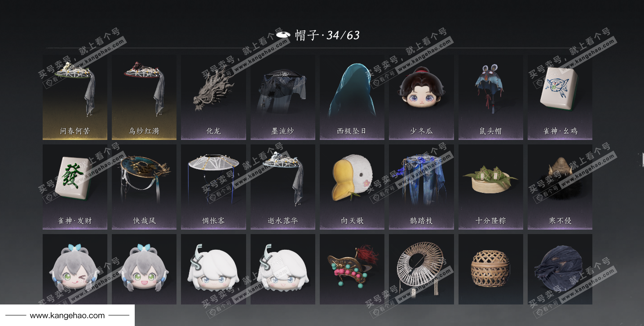This screenshot has height=326, width=644.
Task: Choose the 惆怅客 white bamboo hat
Action: [213, 187]
